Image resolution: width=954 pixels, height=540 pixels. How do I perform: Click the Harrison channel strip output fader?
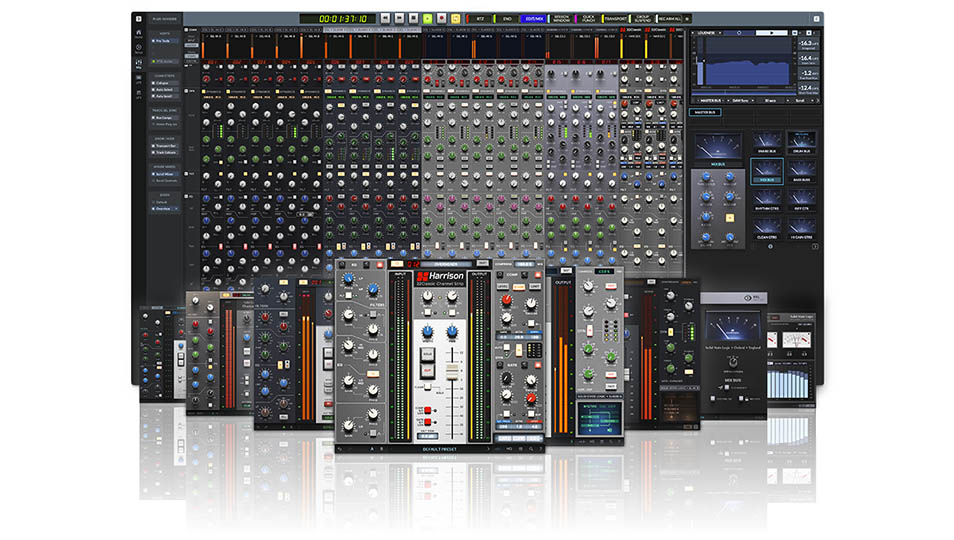tap(452, 372)
